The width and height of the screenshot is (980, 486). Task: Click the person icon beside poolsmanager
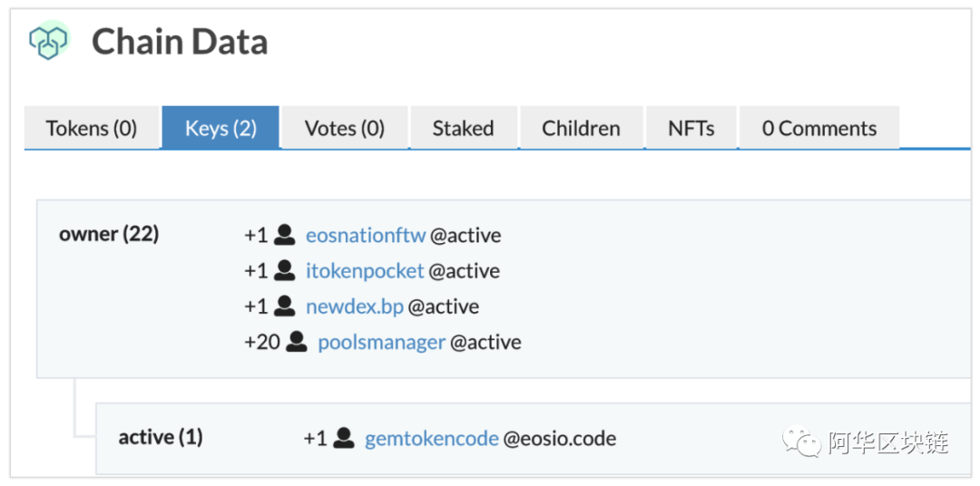(298, 342)
